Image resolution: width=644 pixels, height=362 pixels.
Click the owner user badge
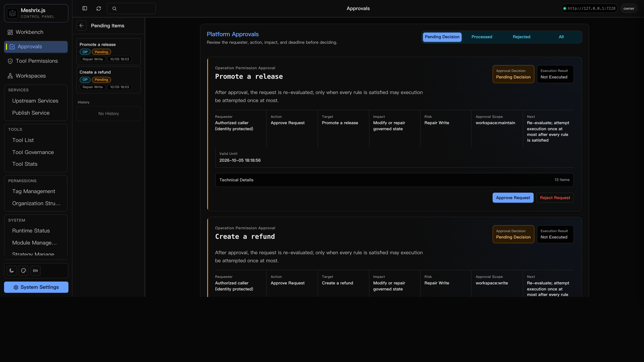629,9
